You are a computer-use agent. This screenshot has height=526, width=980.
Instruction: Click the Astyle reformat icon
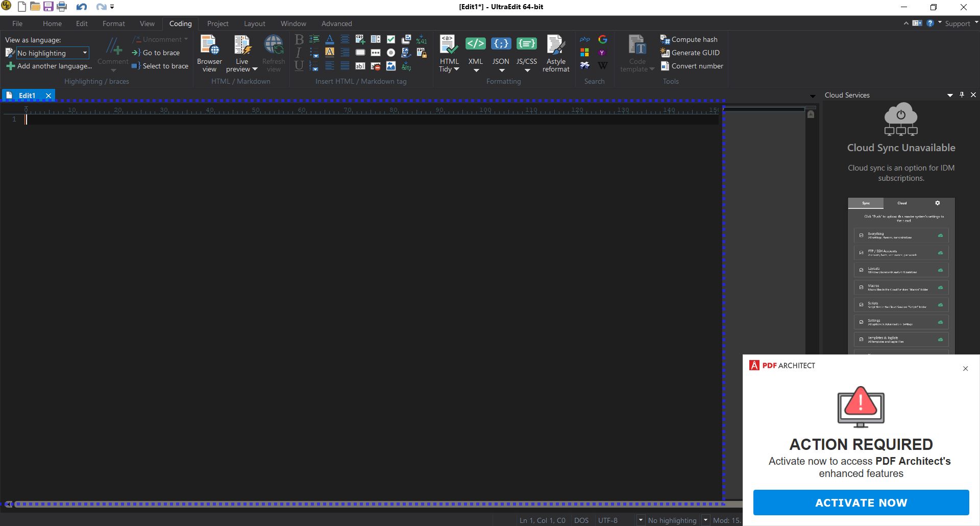(x=556, y=53)
